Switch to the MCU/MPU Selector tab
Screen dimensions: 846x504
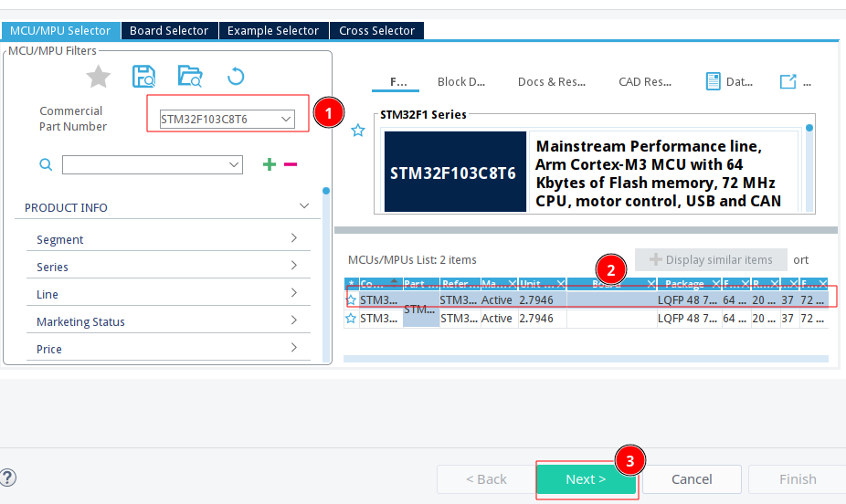point(60,31)
